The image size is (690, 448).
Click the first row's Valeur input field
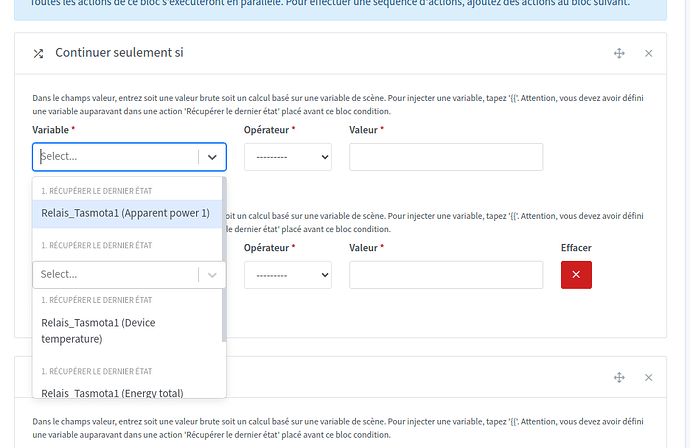coord(445,157)
